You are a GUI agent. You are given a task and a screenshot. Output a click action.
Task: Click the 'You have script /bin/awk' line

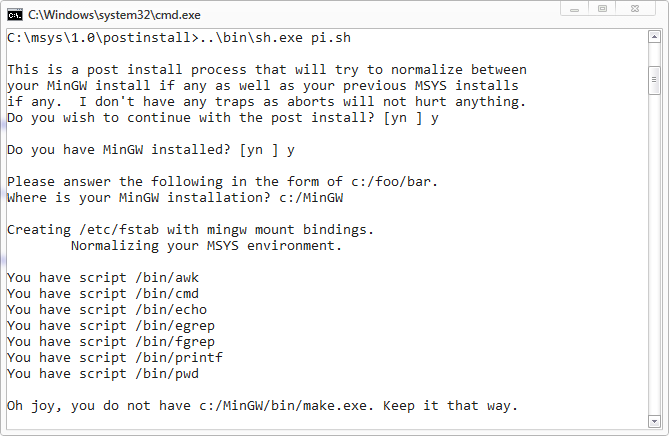point(103,278)
